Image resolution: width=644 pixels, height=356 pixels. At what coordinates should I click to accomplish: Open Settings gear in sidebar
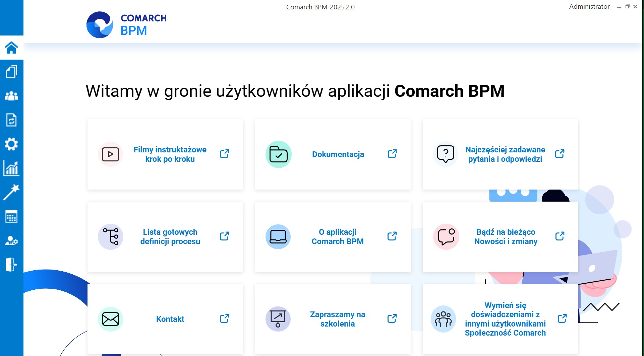(11, 144)
